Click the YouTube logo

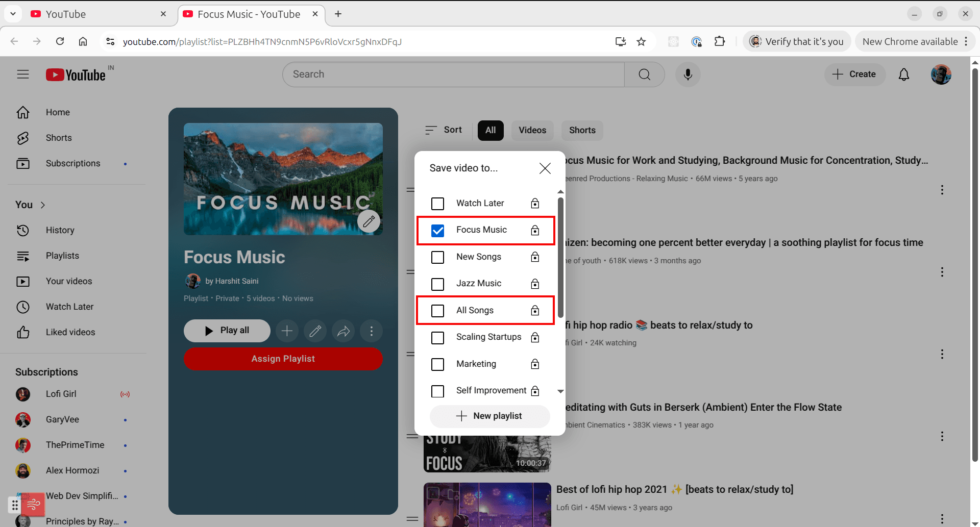76,75
